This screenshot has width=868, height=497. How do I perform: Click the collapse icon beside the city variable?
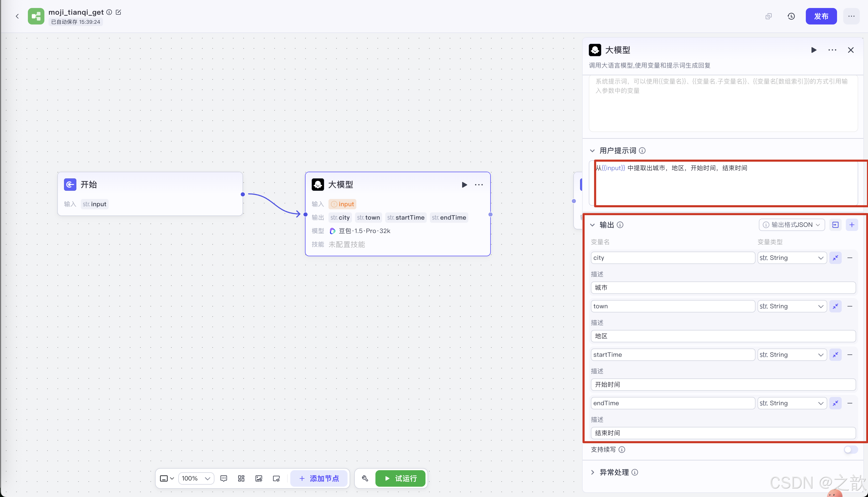point(835,258)
